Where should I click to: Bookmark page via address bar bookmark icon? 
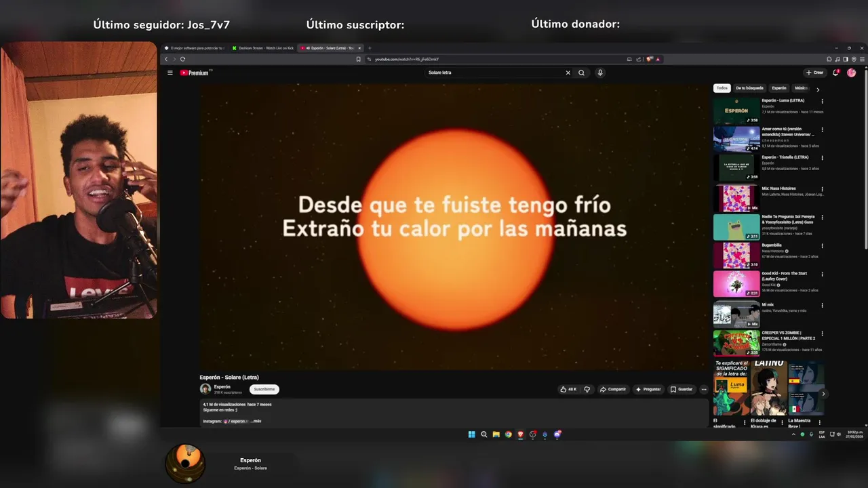coord(359,59)
